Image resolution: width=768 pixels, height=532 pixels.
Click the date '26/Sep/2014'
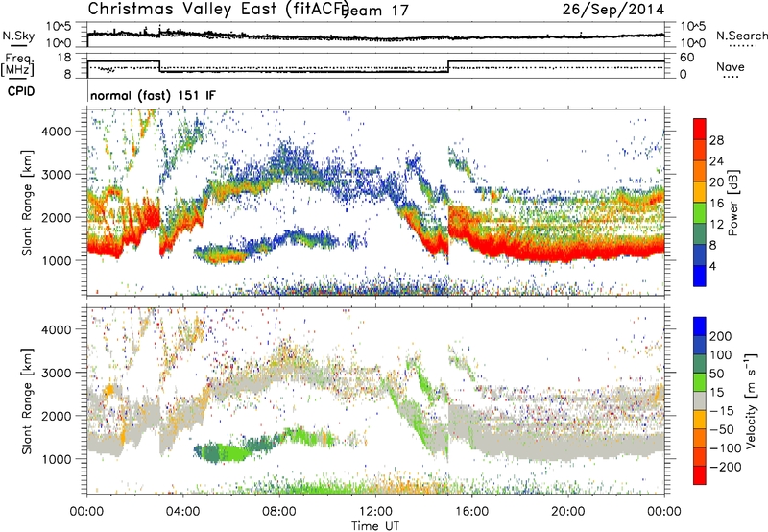(x=613, y=9)
